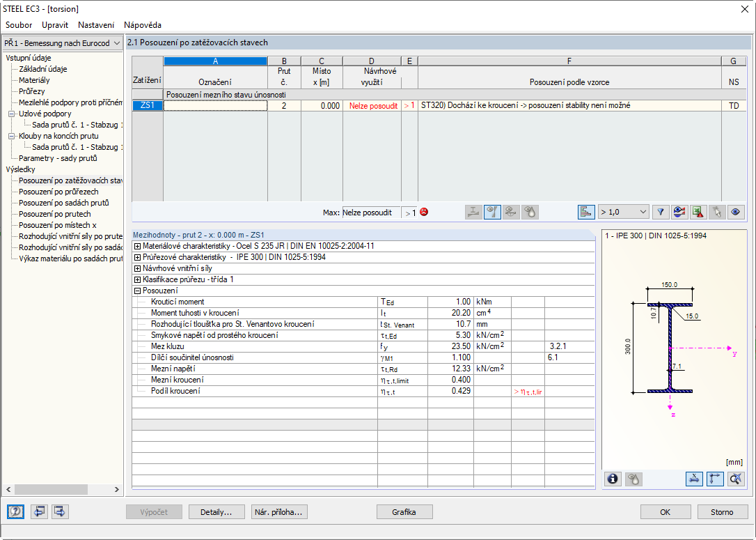Toggle principal axes display in the preview

[x=715, y=479]
